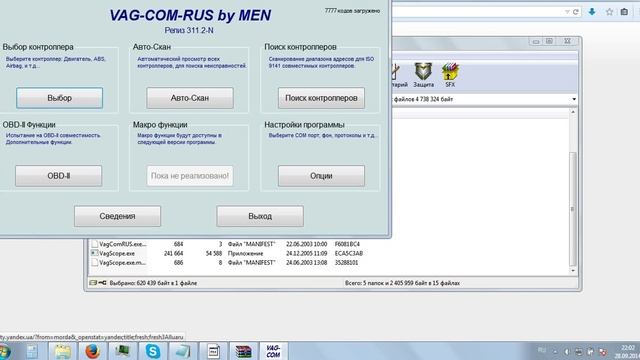
Task: Open the Firefox URL bar history dropdown
Action: point(567,12)
